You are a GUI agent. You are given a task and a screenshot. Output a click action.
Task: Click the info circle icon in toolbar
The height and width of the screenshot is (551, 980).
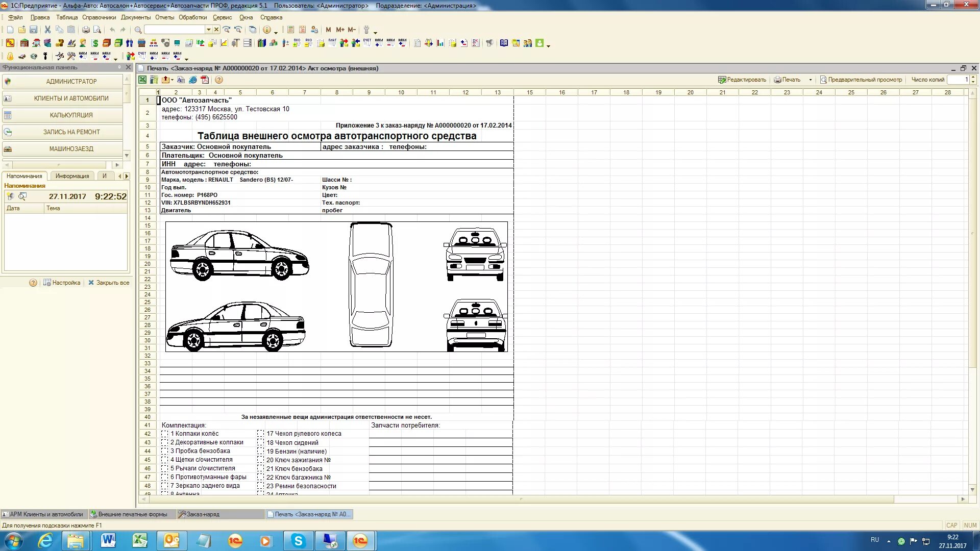tap(266, 30)
